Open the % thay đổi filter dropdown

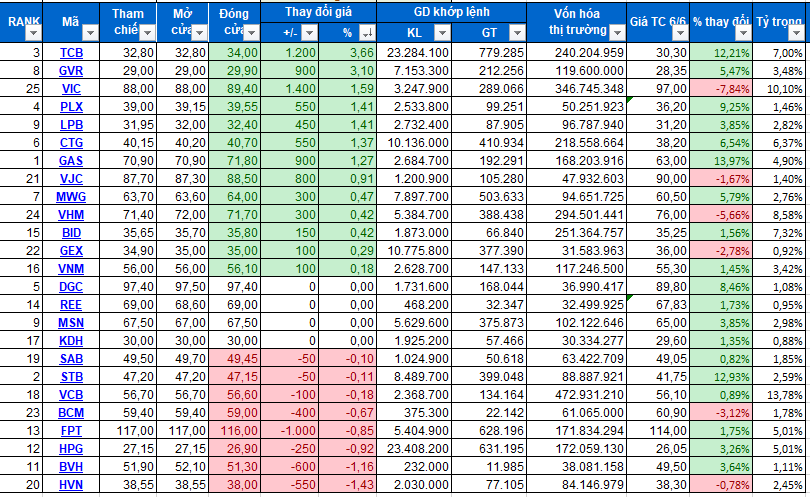743,34
